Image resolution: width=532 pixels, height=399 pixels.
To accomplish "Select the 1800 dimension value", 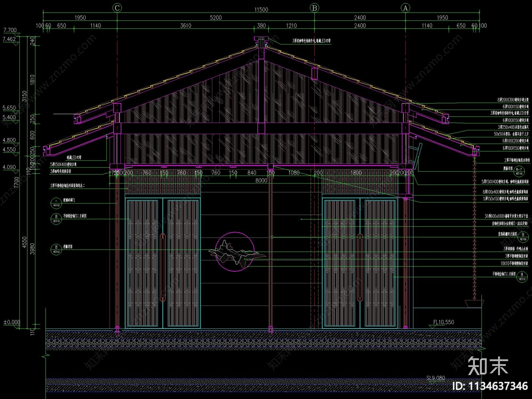I will coord(356,173).
